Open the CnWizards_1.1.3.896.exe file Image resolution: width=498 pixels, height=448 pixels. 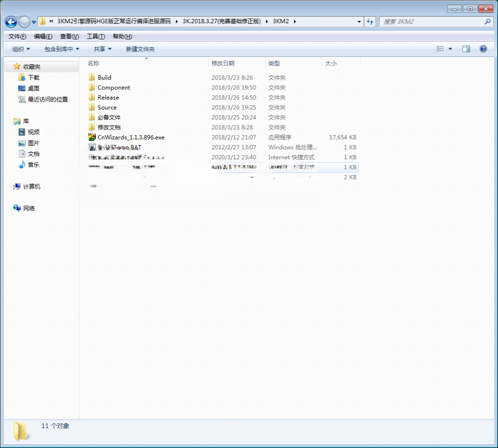coord(131,138)
